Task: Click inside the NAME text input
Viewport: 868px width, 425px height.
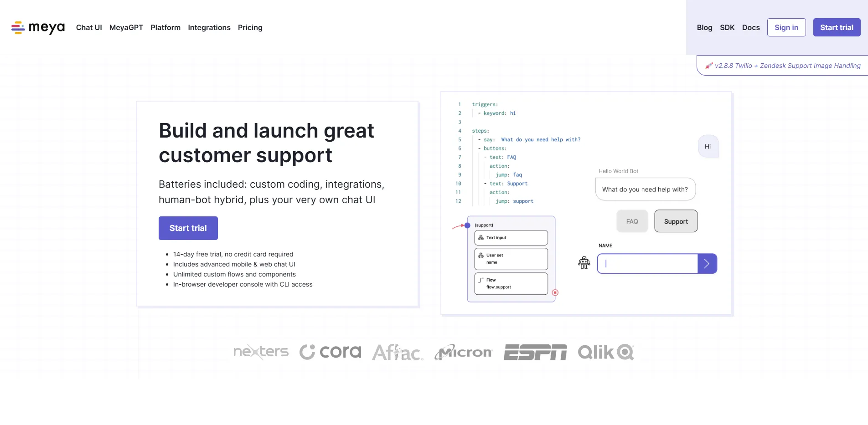Action: coord(647,263)
